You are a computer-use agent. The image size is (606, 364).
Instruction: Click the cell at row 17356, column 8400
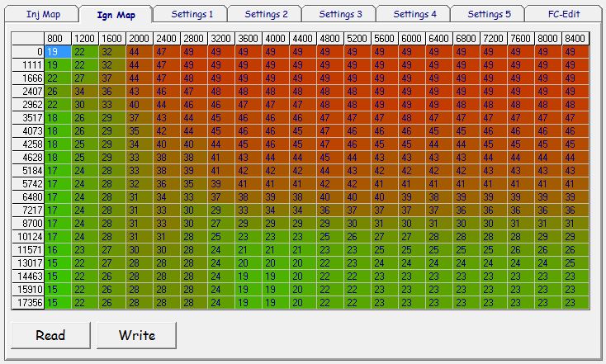point(575,303)
